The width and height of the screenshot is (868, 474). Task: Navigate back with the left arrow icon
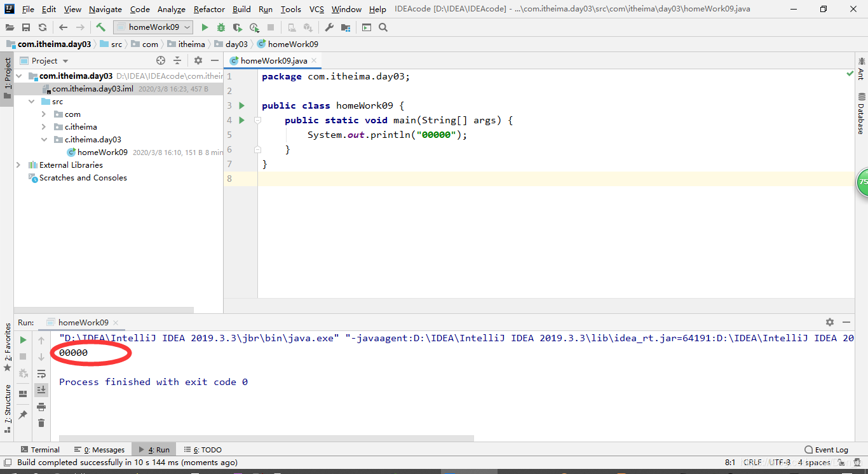pos(63,27)
